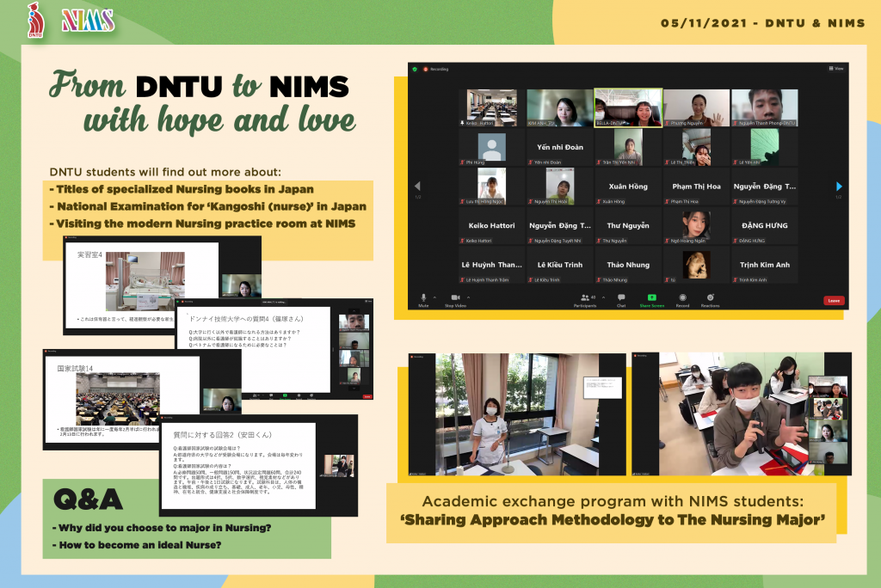Open the 質問に対する回答2 slide screenshot
The width and height of the screenshot is (881, 588).
pyautogui.click(x=258, y=466)
